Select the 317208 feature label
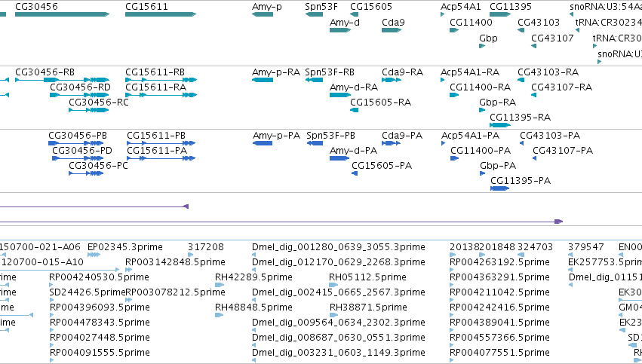This screenshot has width=642, height=364. tap(206, 247)
